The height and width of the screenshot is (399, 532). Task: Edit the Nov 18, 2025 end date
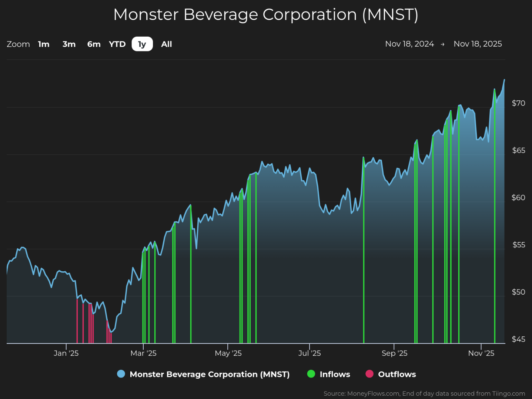pyautogui.click(x=478, y=44)
